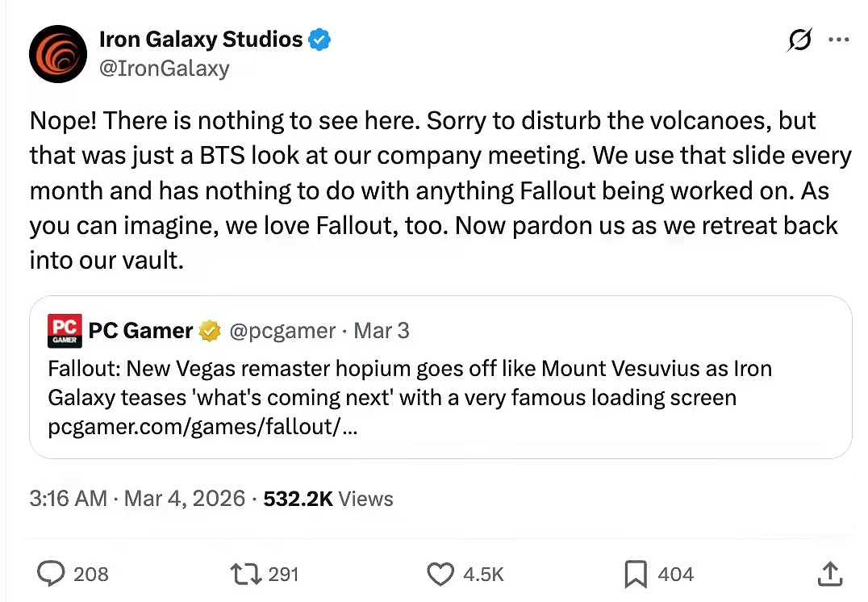
Task: Open the @IronGalaxy handle link
Action: click(164, 69)
